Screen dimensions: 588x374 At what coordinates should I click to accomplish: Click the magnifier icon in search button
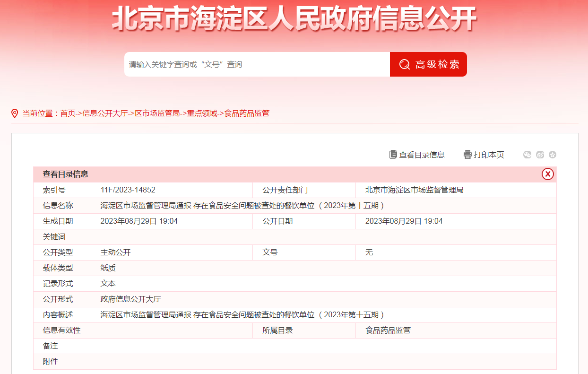click(x=405, y=64)
